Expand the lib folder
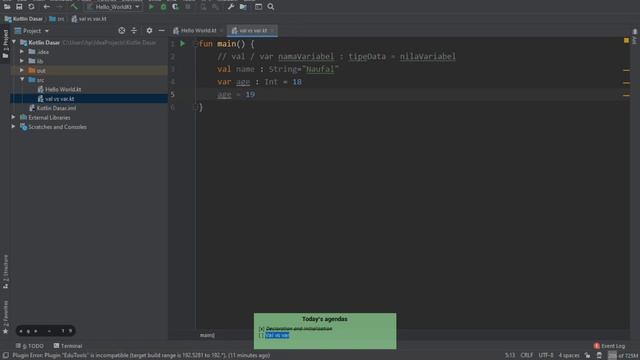640x360 pixels. coord(22,61)
